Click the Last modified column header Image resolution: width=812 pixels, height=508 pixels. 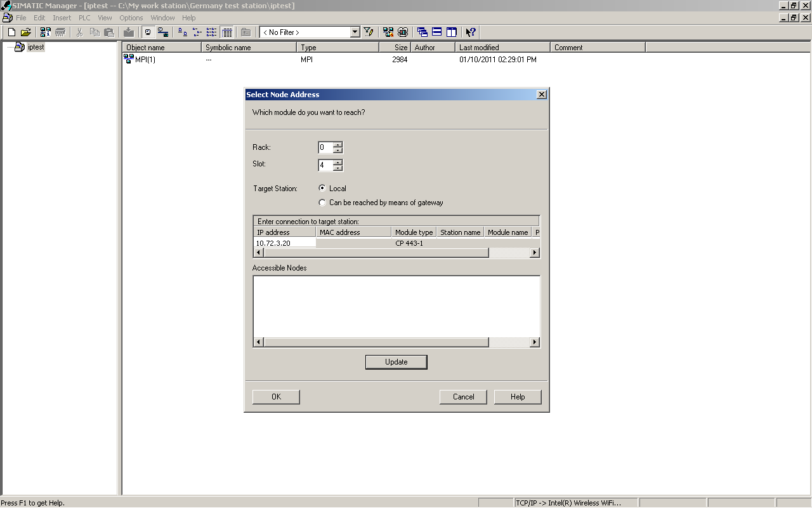click(503, 48)
